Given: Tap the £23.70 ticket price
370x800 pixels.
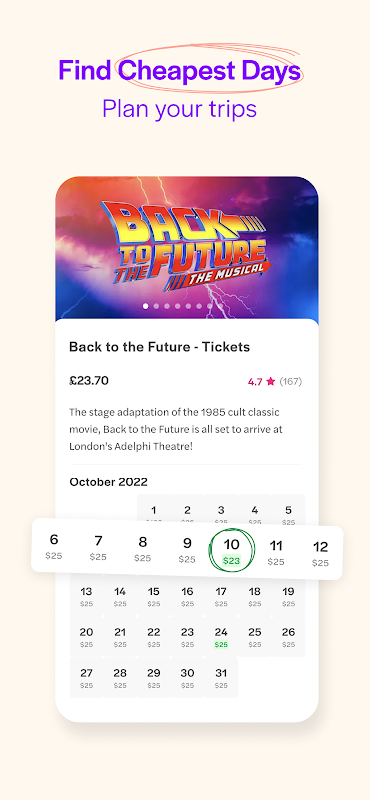Looking at the screenshot, I should click(89, 381).
